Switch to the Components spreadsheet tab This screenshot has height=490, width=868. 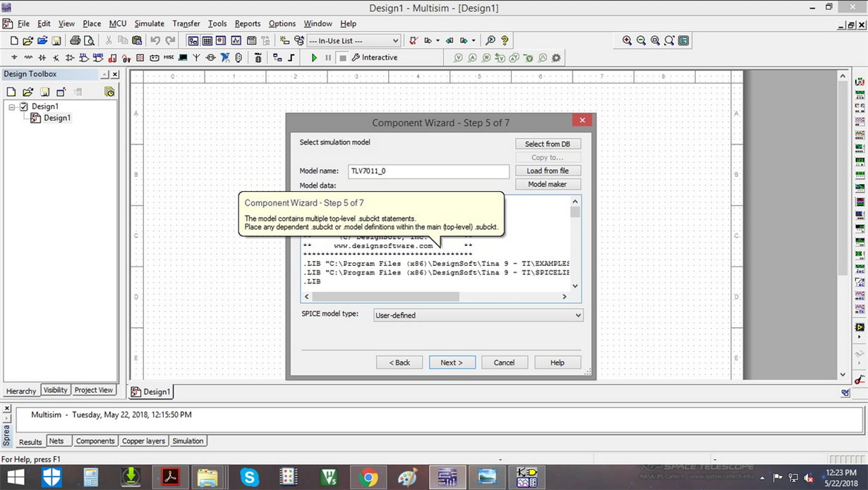point(95,441)
